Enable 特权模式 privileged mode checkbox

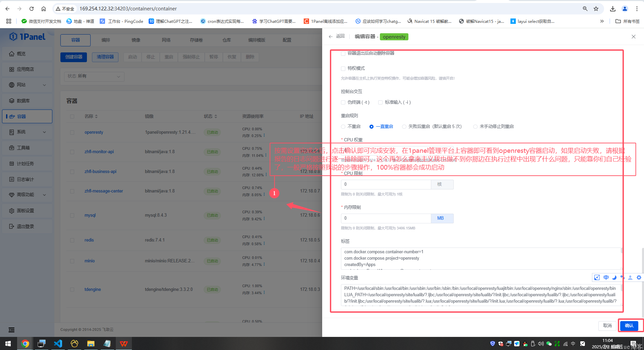pos(343,69)
